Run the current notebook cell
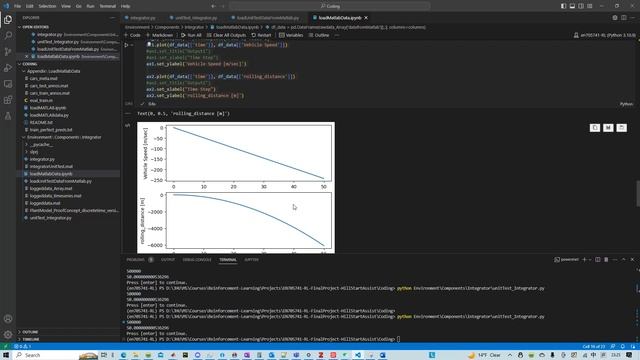 (127, 45)
